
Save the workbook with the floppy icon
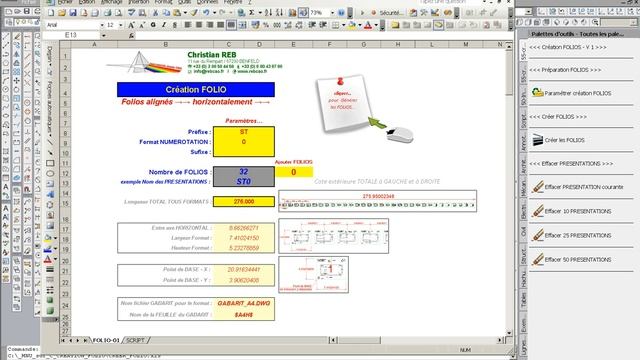pyautogui.click(x=73, y=13)
